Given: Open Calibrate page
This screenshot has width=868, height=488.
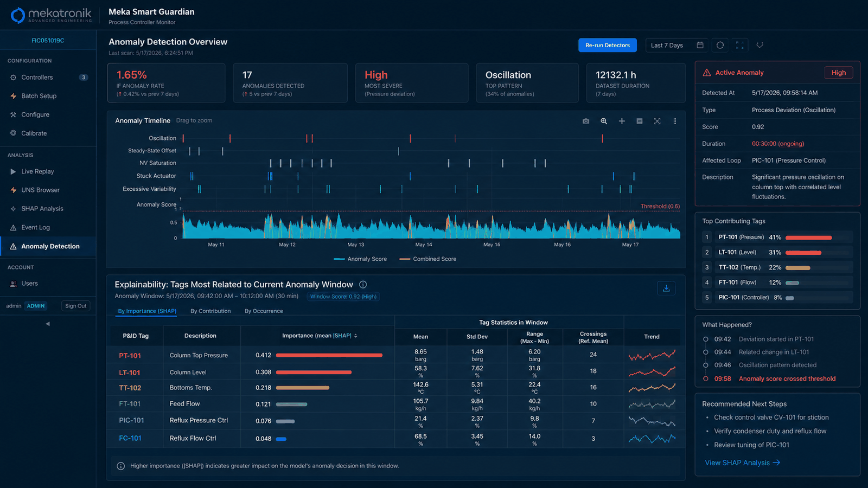Looking at the screenshot, I should coord(48,133).
